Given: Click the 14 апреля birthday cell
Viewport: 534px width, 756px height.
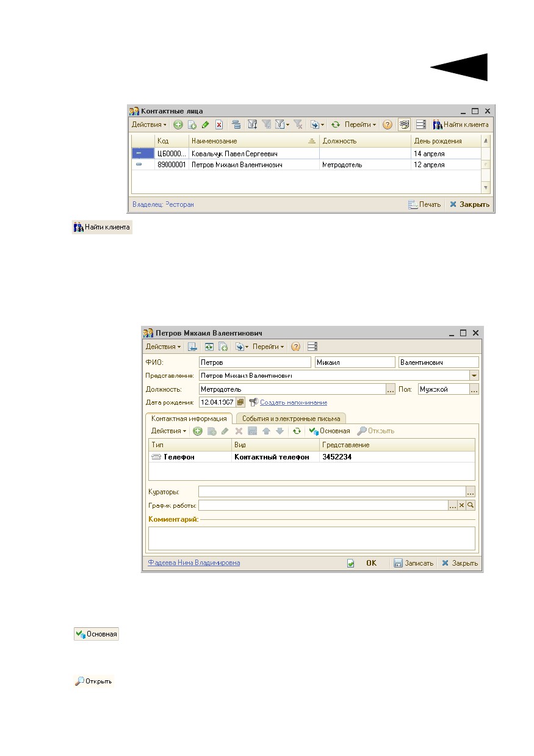Looking at the screenshot, I should (446, 154).
